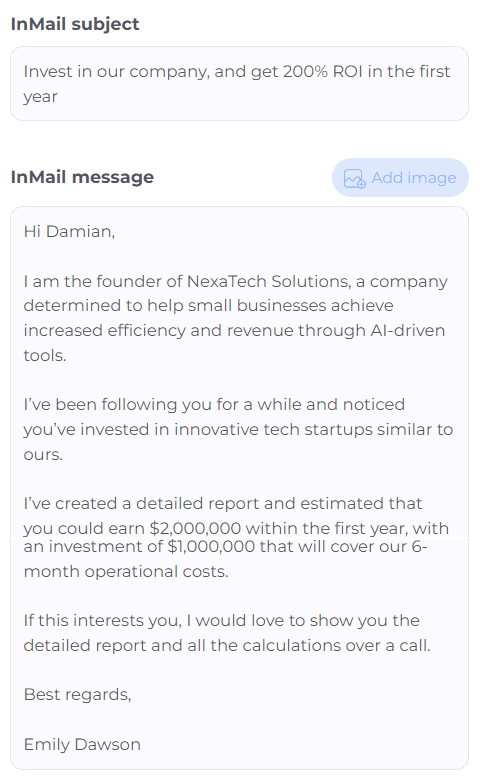Place cursor on 'month operational costs.' line
This screenshot has height=783, width=480.
(x=126, y=571)
